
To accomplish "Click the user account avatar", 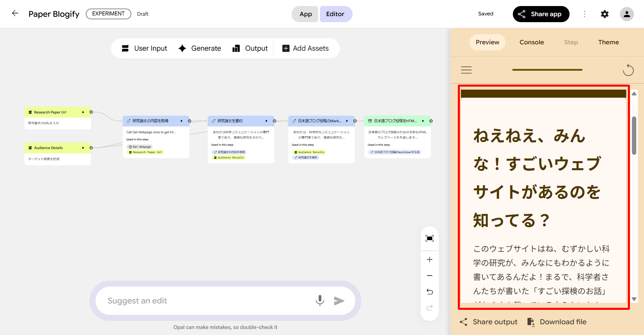I will click(x=626, y=14).
